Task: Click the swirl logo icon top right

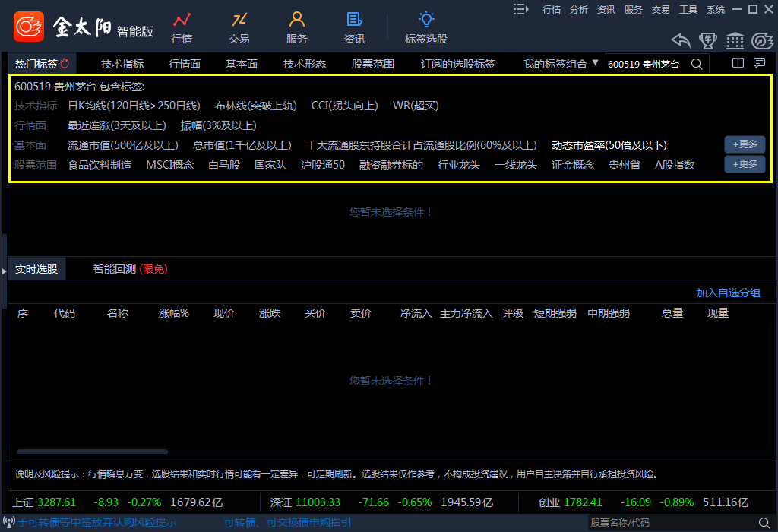Action: click(762, 41)
